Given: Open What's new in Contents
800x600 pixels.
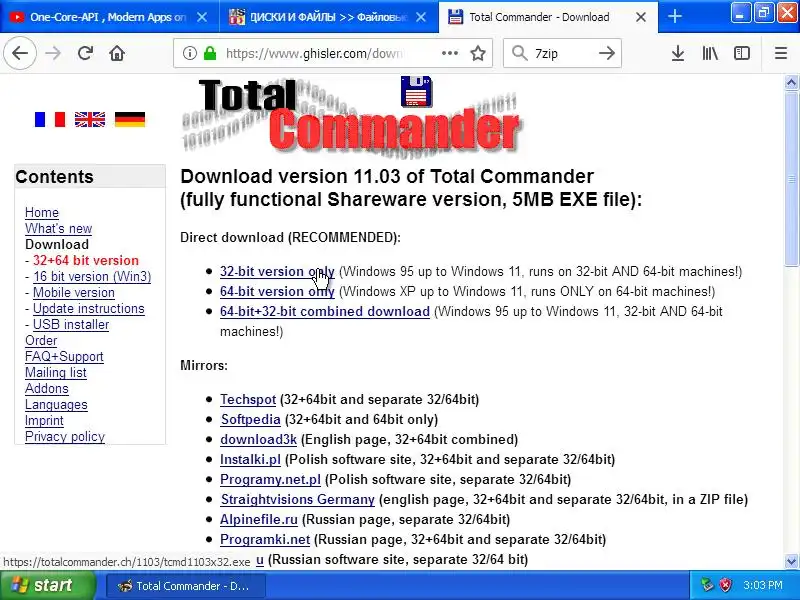Looking at the screenshot, I should [x=59, y=229].
